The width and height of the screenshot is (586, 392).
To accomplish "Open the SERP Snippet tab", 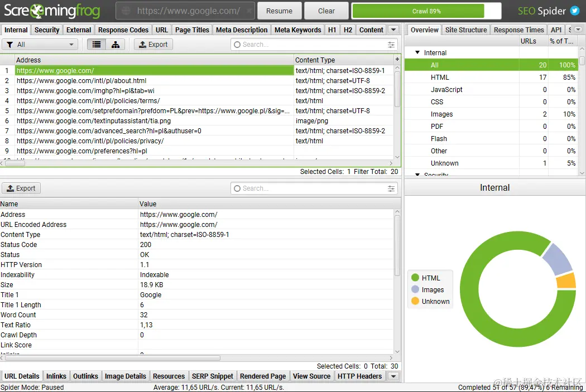I will point(212,376).
